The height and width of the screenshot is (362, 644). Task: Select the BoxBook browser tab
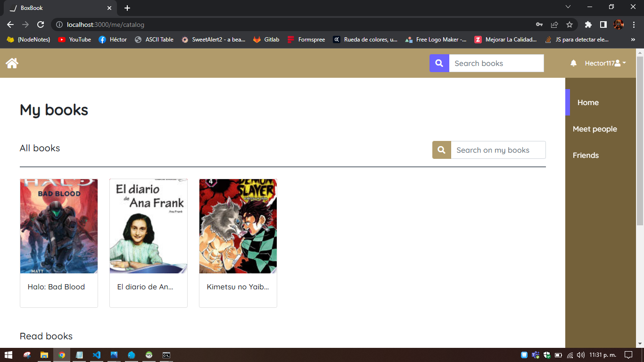click(59, 8)
